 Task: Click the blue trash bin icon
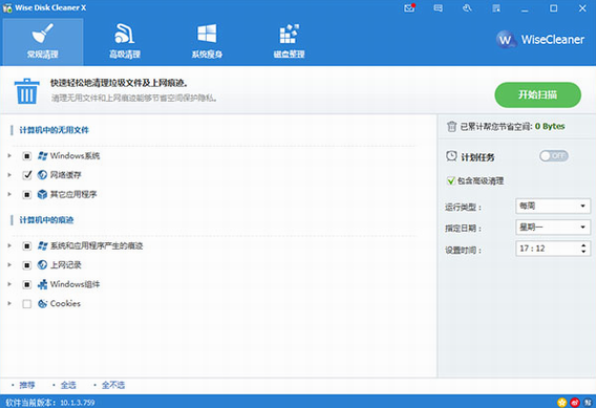pos(27,91)
